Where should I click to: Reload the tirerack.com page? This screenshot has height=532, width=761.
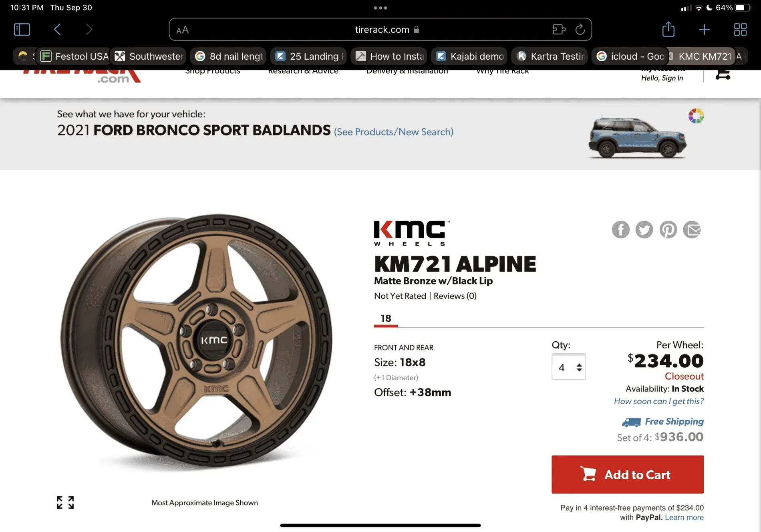[x=580, y=29]
